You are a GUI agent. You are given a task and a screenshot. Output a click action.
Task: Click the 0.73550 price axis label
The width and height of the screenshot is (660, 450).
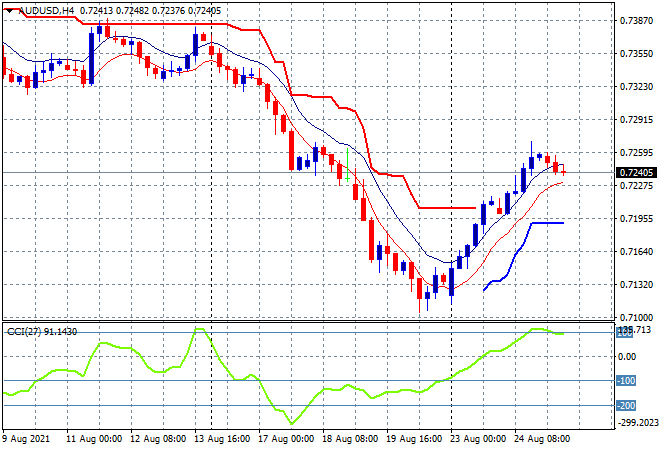(636, 53)
